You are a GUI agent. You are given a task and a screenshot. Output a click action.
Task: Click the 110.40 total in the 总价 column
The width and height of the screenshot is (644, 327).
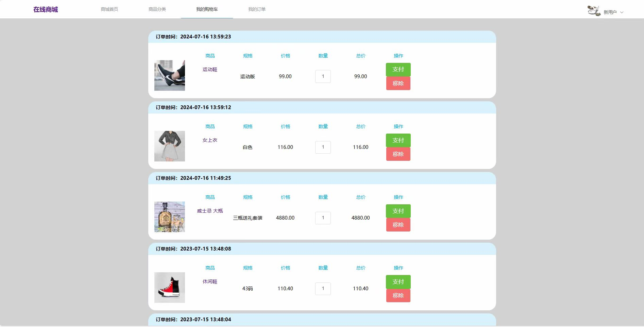pos(360,289)
